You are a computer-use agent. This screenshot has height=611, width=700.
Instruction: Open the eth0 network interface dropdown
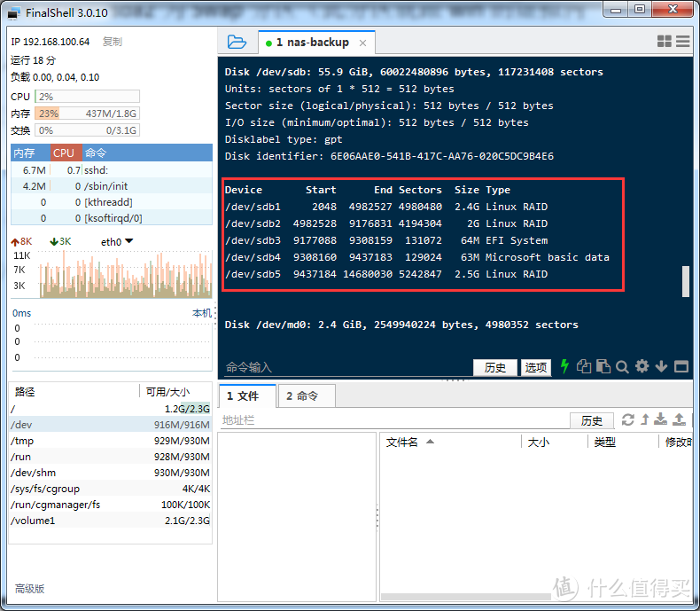point(117,241)
